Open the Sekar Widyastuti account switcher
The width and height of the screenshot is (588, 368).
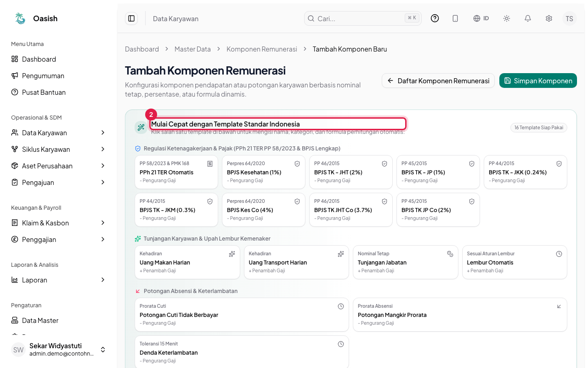pyautogui.click(x=59, y=350)
